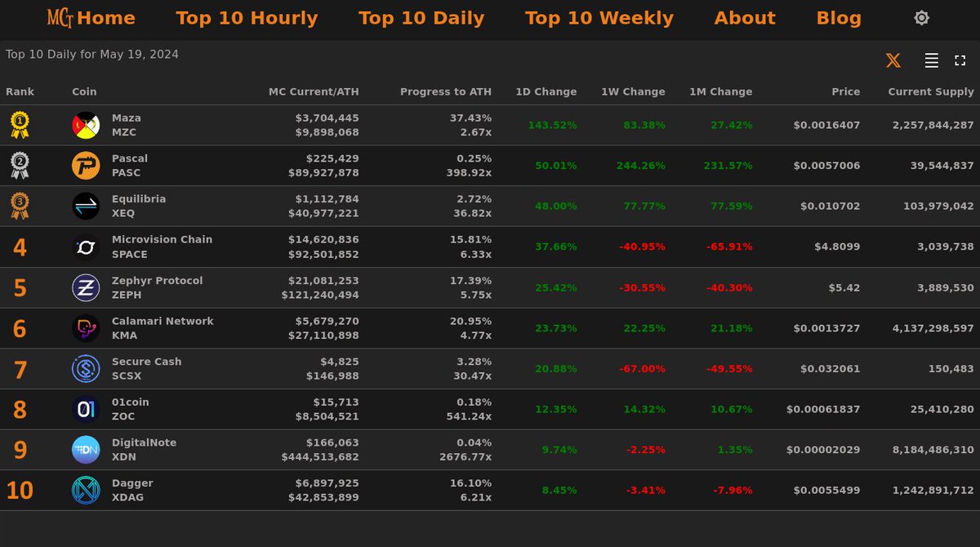
Task: Open the list view hamburger icon
Action: click(x=931, y=60)
